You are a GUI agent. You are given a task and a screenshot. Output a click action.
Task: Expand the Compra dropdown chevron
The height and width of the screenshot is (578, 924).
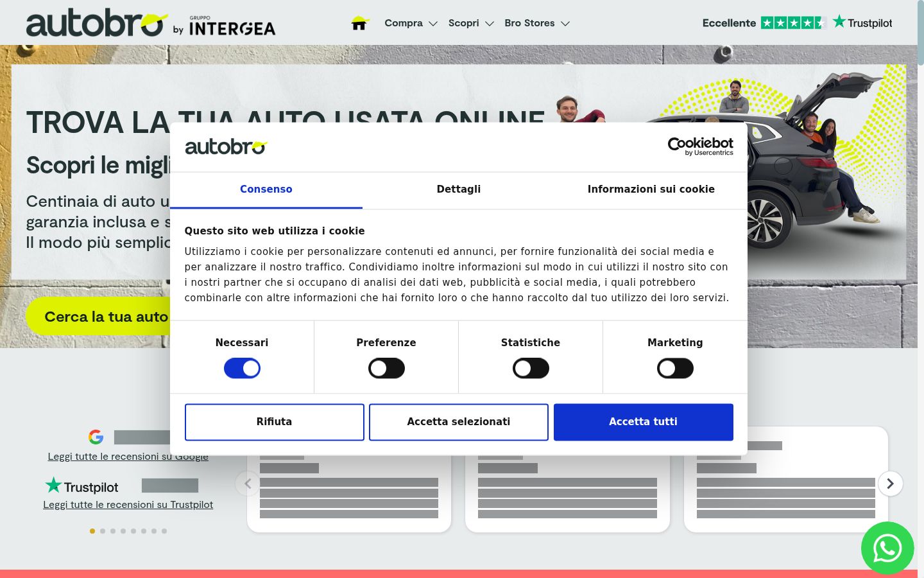433,24
